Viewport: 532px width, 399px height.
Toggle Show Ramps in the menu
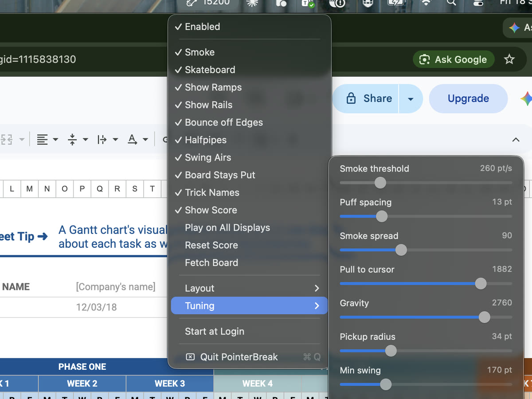click(x=249, y=87)
